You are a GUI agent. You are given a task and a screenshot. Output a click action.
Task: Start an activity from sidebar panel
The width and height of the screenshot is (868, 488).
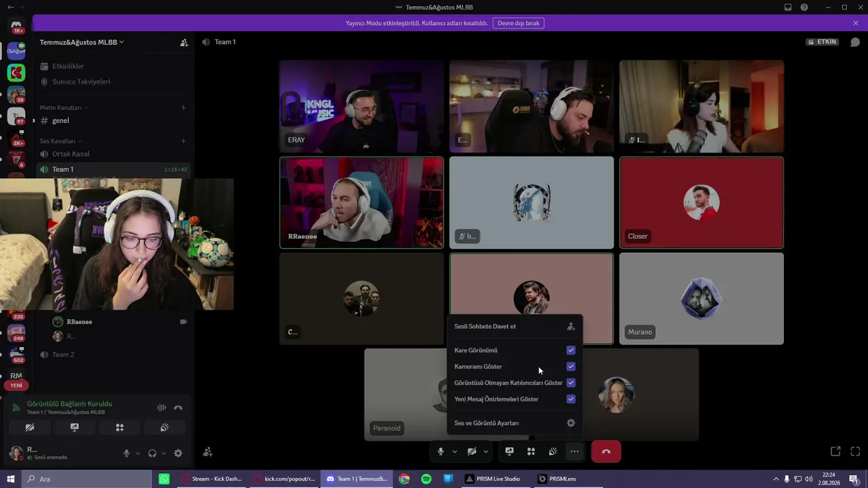click(119, 428)
